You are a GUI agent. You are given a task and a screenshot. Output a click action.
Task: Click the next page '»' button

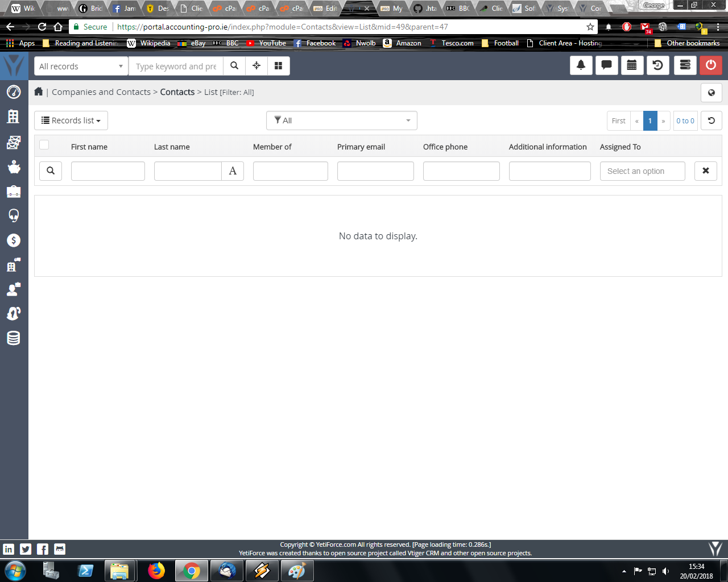point(663,120)
